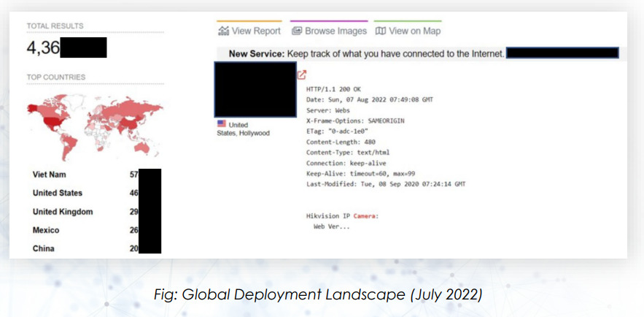
Task: Click the US flag icon beside the result
Action: click(222, 124)
